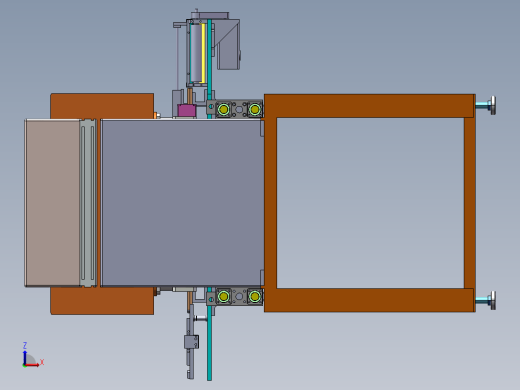The height and width of the screenshot is (390, 520).
Task: Select the magenta block above the plate
Action: click(187, 110)
